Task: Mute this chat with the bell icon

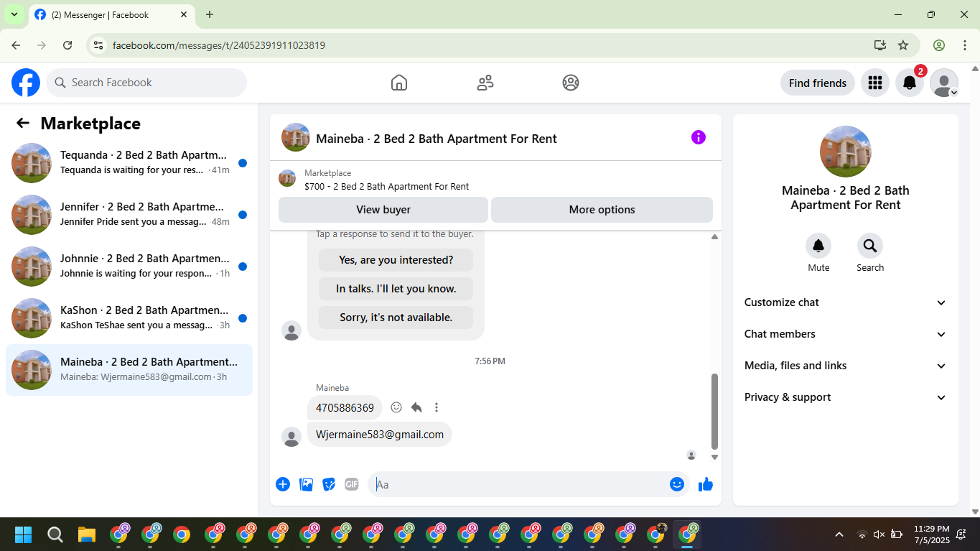Action: 818,246
